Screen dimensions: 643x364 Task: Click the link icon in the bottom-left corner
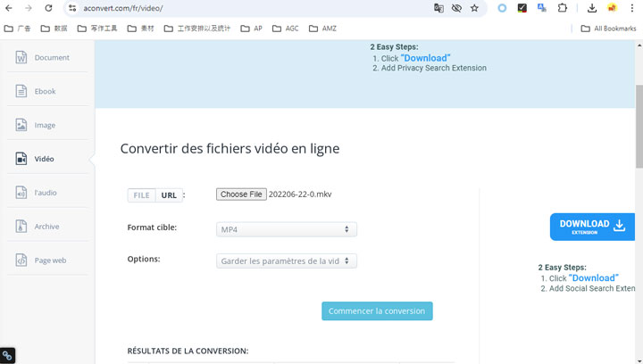point(7,355)
